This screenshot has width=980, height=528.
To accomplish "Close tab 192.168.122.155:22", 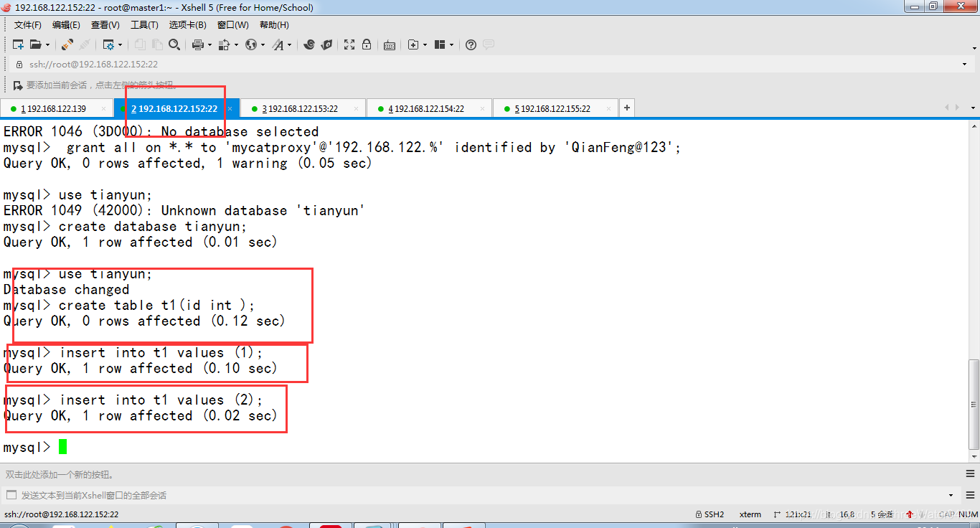I will [x=609, y=109].
